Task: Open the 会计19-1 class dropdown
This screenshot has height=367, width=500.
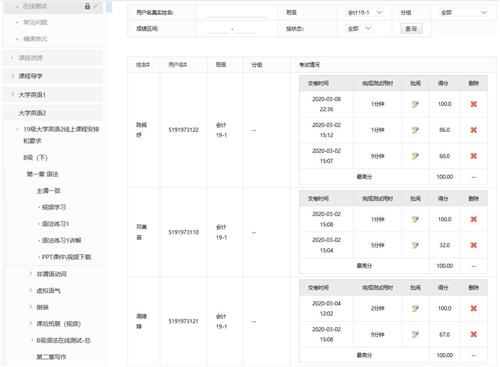Action: [365, 13]
